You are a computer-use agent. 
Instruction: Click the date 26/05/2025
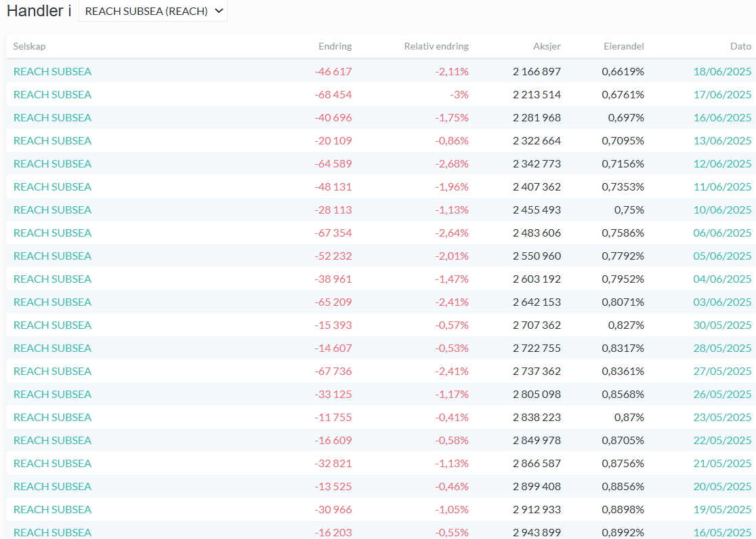[x=722, y=394]
